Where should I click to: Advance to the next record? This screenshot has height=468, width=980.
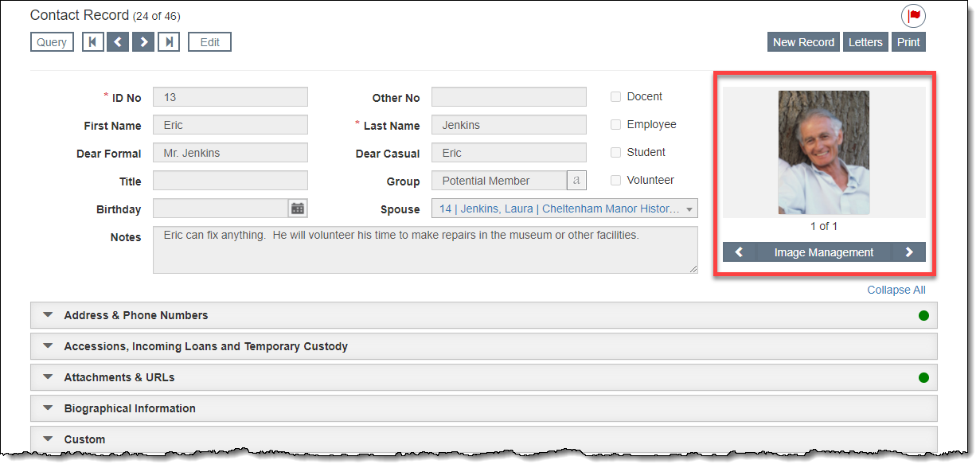(x=143, y=42)
